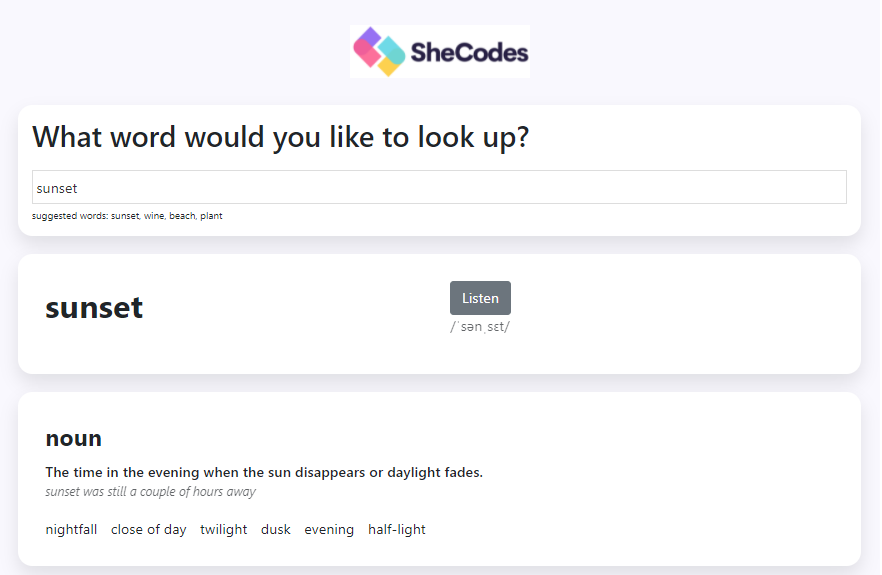Choose the synonym "twilight"

[x=223, y=530]
